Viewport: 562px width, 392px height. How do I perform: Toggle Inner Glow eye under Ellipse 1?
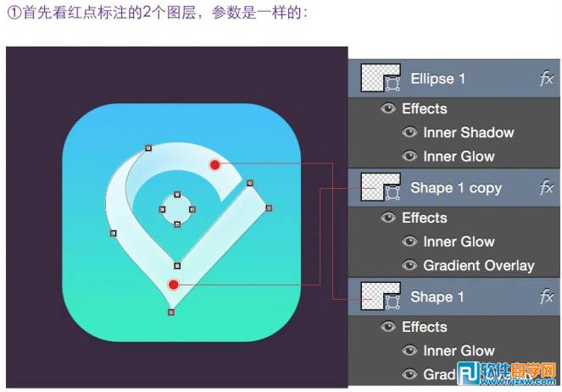click(x=409, y=156)
